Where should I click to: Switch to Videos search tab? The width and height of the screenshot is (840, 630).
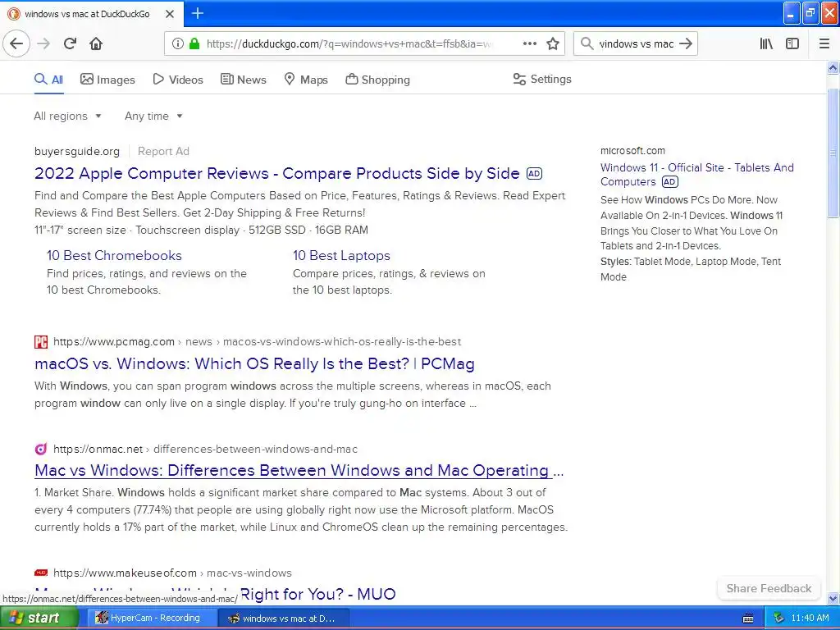tap(178, 80)
